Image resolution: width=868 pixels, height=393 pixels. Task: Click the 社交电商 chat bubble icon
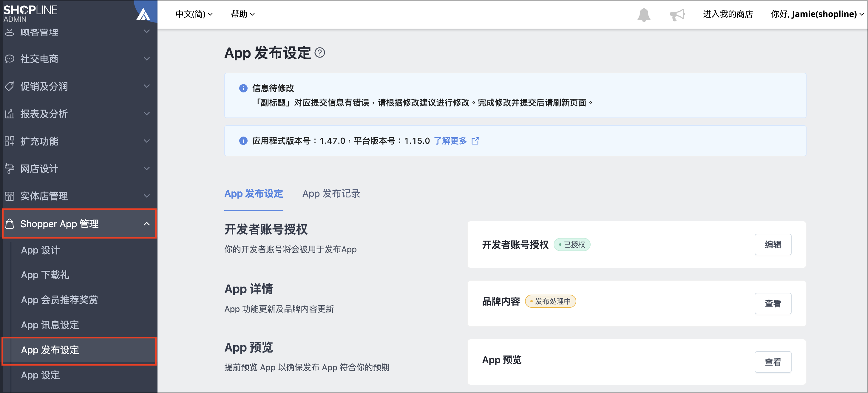point(10,59)
